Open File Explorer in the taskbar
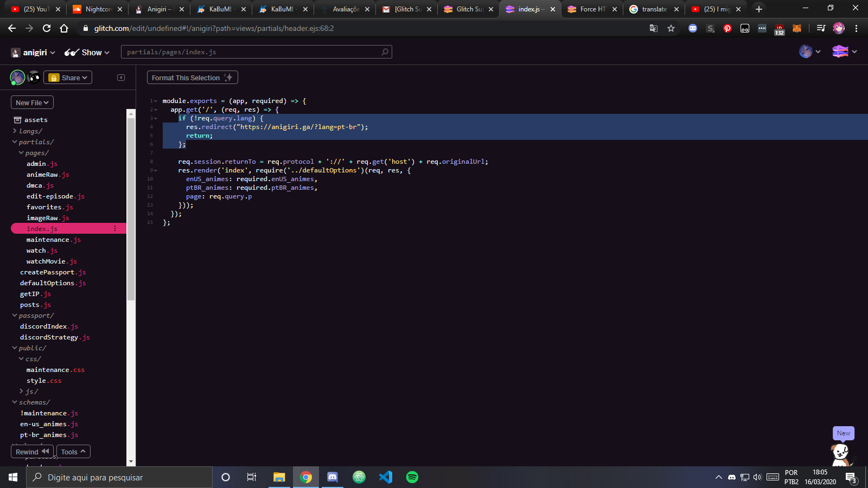This screenshot has width=868, height=488. pos(279,477)
